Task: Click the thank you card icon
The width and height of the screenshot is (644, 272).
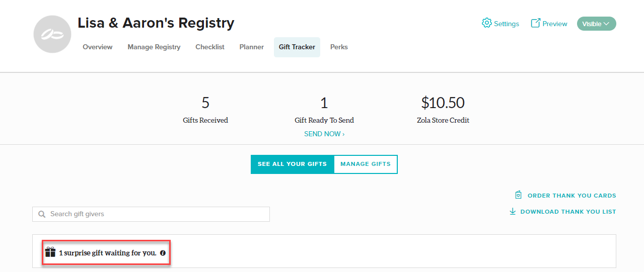Action: click(x=518, y=195)
